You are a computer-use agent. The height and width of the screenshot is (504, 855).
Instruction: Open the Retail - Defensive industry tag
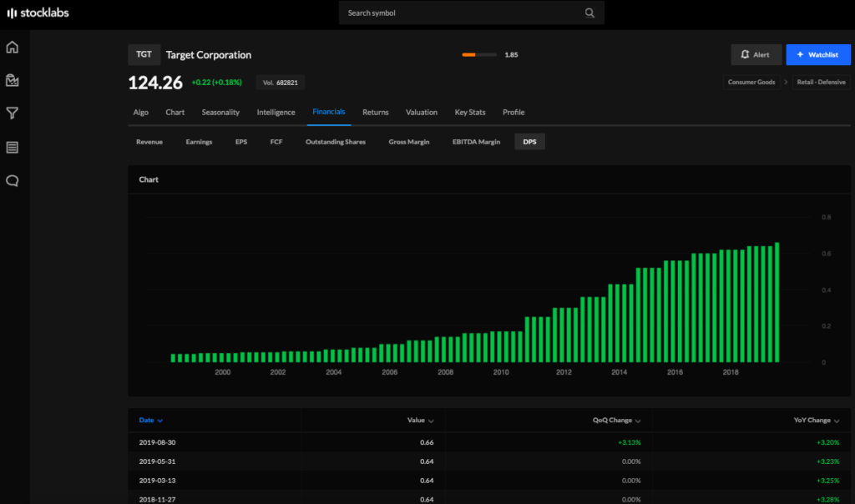(822, 83)
